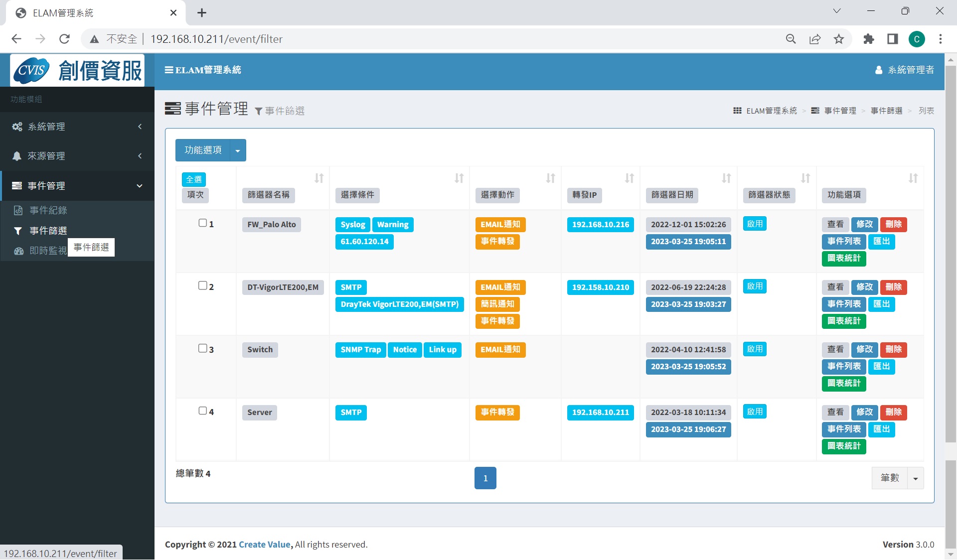Click 全選 to select all rows
Viewport: 957px width, 560px height.
194,179
